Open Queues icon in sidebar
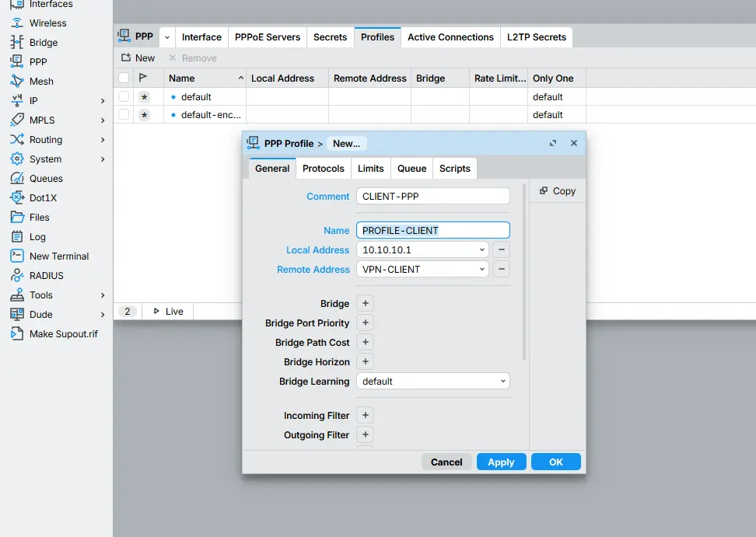Screen dimensions: 756x537 (16, 179)
